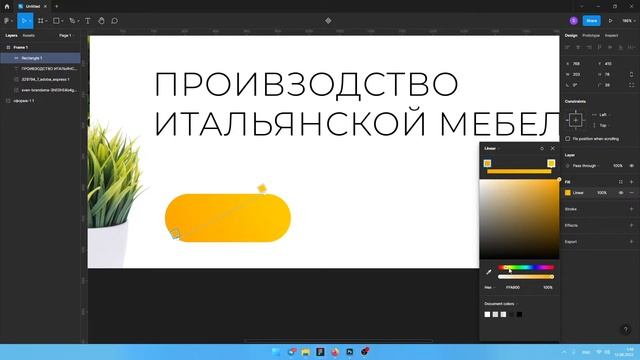Click the Share button
This screenshot has height=360, width=640.
click(x=591, y=21)
